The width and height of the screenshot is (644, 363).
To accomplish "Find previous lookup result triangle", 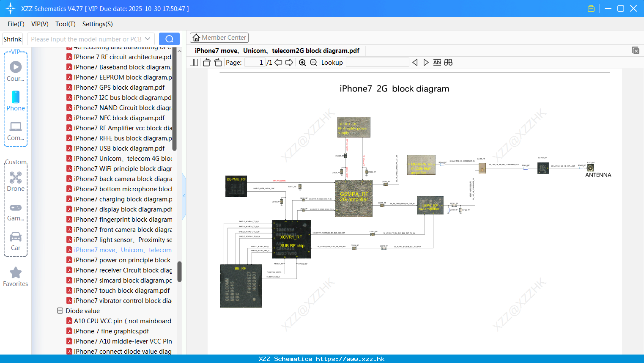I will click(415, 62).
